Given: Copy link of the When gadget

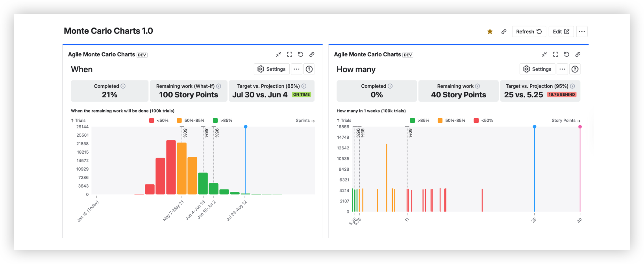Looking at the screenshot, I should click(312, 54).
